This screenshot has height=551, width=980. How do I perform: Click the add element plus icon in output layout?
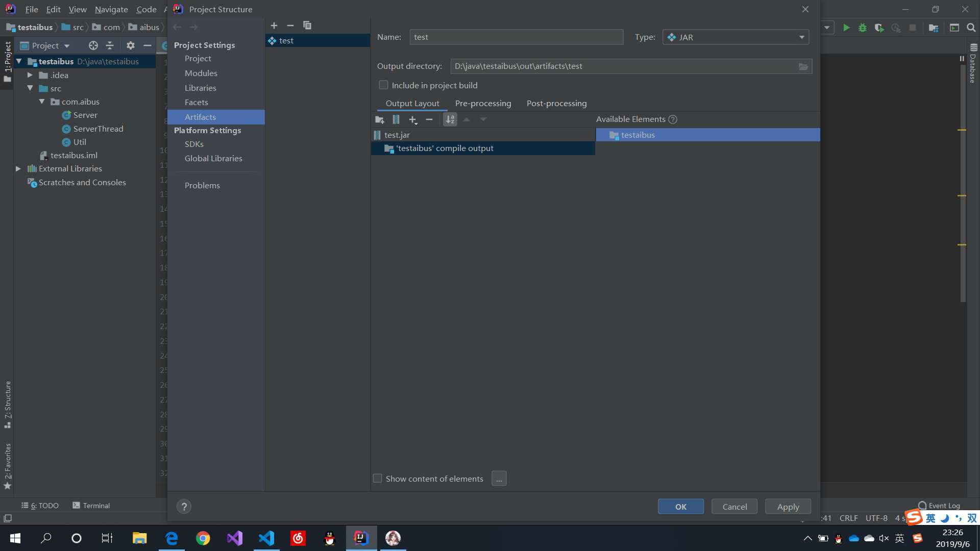coord(412,119)
